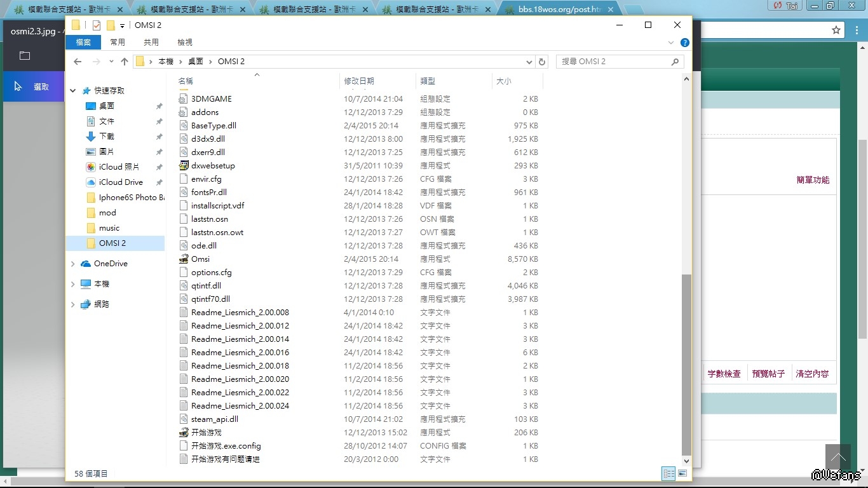Click the Back navigation arrow
The height and width of the screenshot is (488, 868).
pos(78,62)
